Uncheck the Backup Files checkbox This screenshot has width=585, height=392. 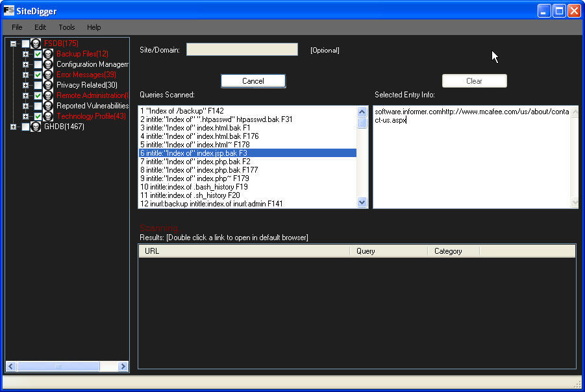38,54
